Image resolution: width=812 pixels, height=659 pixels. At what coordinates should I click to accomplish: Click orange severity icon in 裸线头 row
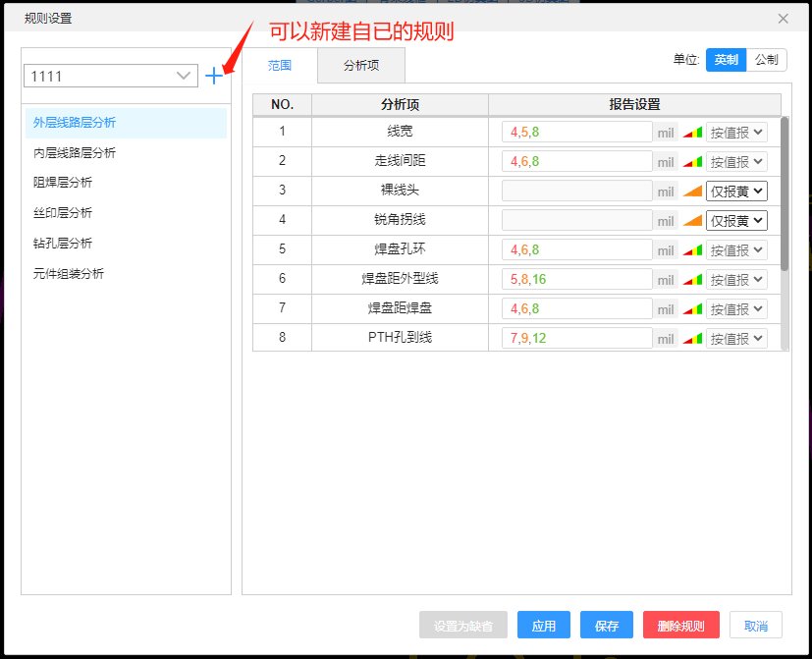tap(693, 192)
